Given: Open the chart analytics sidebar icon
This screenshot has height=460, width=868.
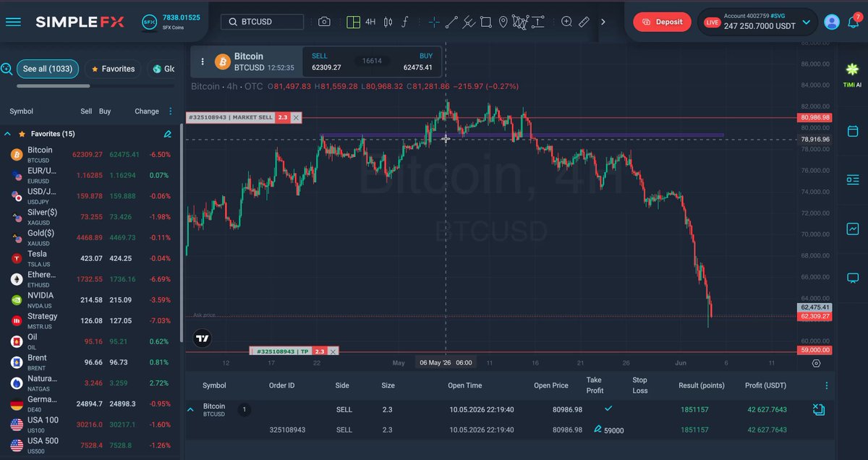Looking at the screenshot, I should 853,229.
